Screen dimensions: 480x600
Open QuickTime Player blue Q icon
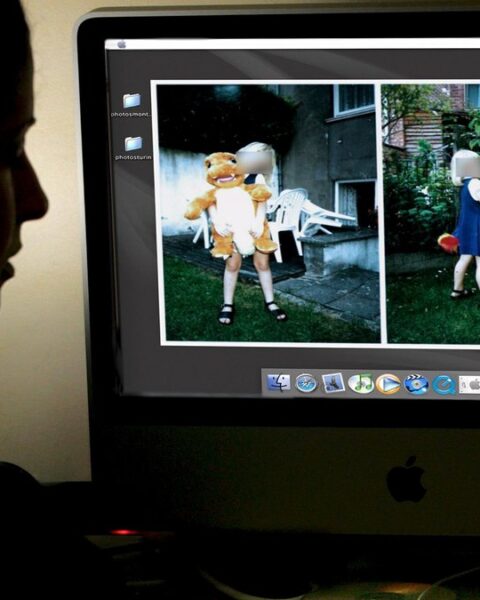point(444,385)
